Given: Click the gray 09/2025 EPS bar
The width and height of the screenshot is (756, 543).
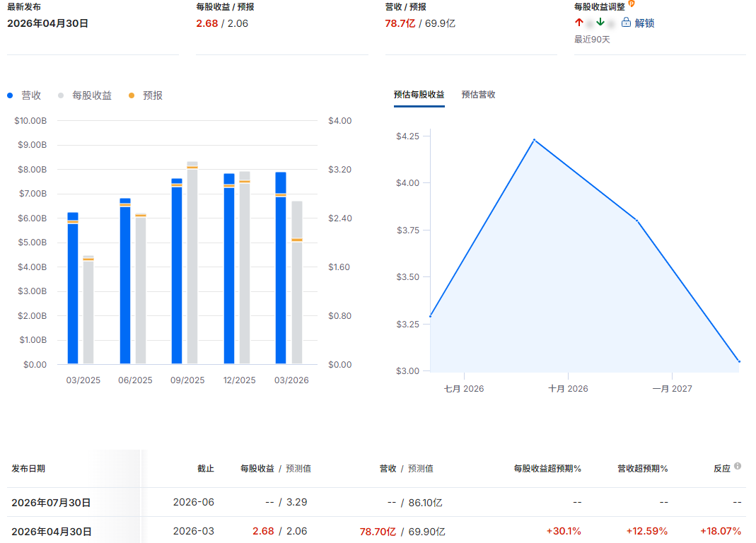Looking at the screenshot, I should [x=192, y=263].
